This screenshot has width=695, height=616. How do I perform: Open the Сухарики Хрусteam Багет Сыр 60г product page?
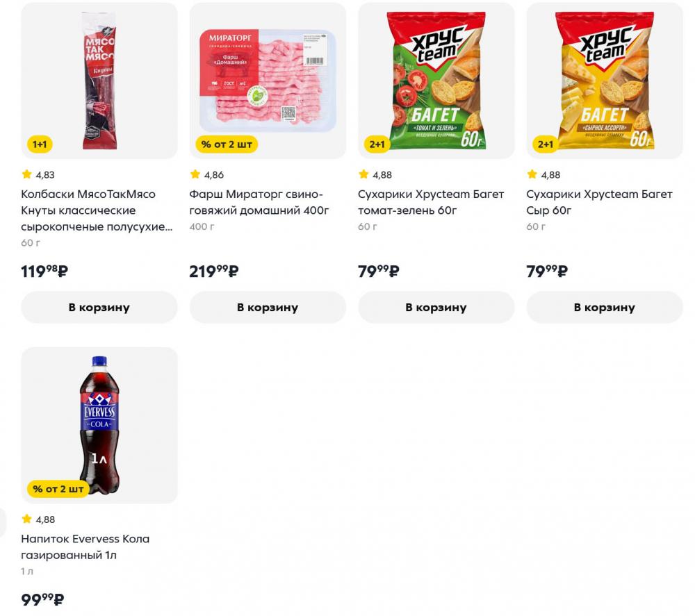pyautogui.click(x=600, y=202)
